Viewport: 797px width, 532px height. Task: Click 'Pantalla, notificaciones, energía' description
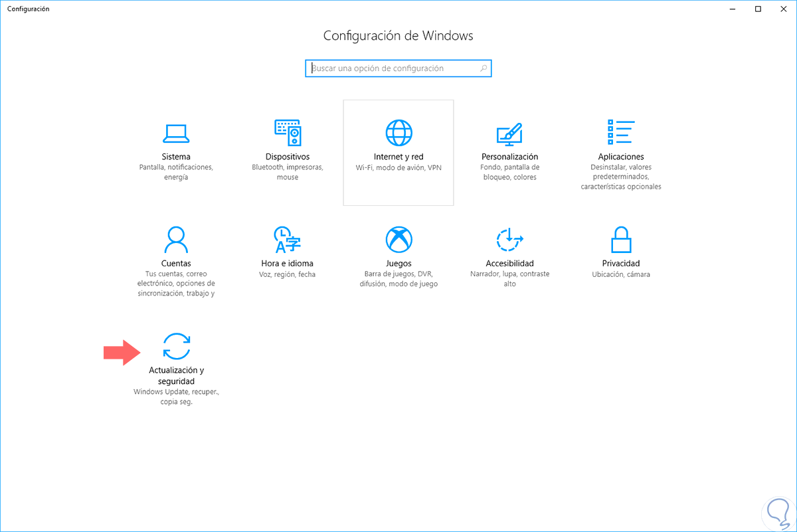(x=176, y=173)
